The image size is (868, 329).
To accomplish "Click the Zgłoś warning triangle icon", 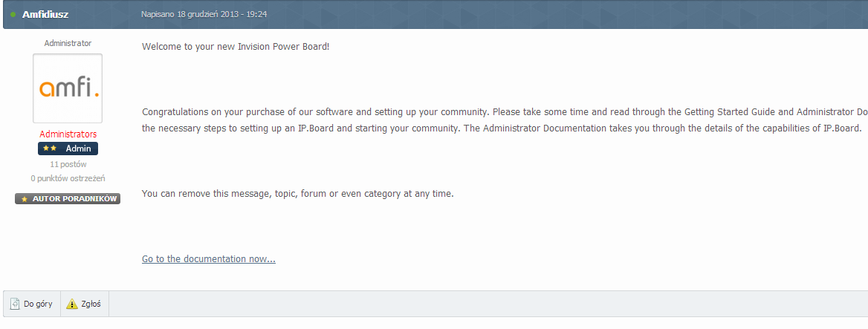I will coord(72,304).
